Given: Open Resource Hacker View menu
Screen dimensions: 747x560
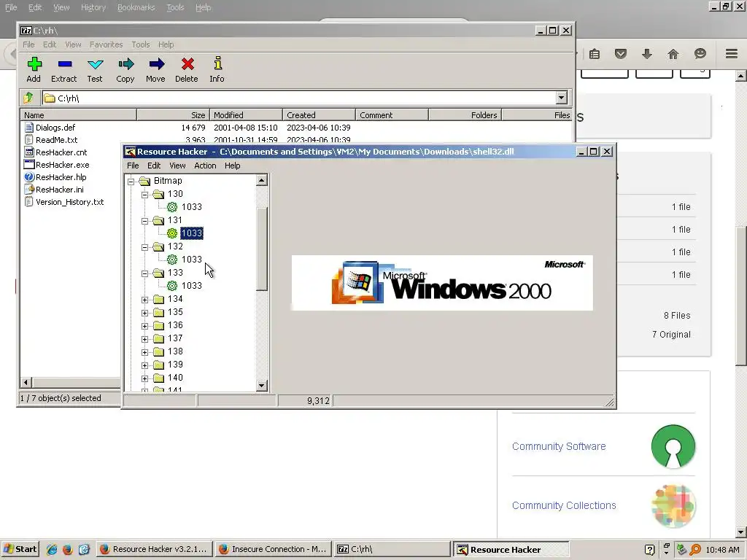Looking at the screenshot, I should tap(177, 166).
